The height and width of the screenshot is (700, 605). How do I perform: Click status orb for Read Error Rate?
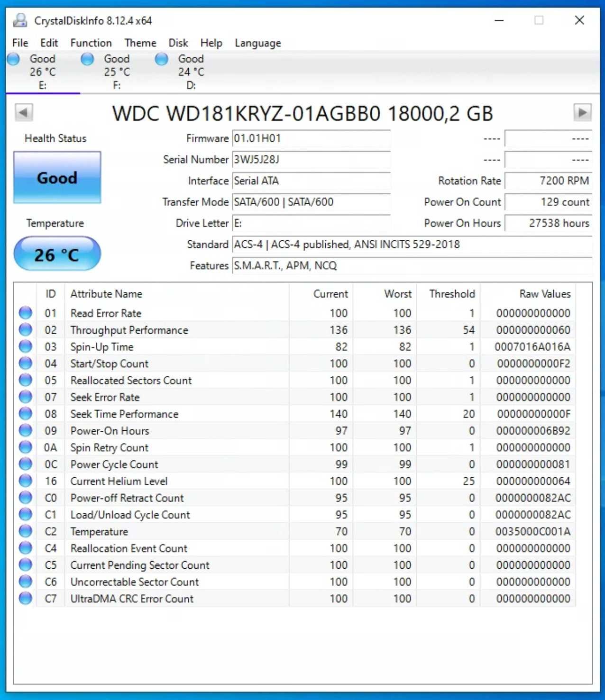25,313
